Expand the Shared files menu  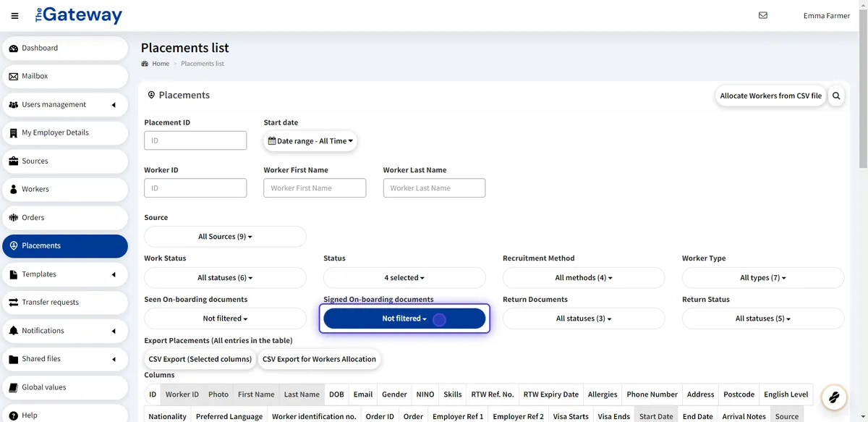tap(64, 358)
